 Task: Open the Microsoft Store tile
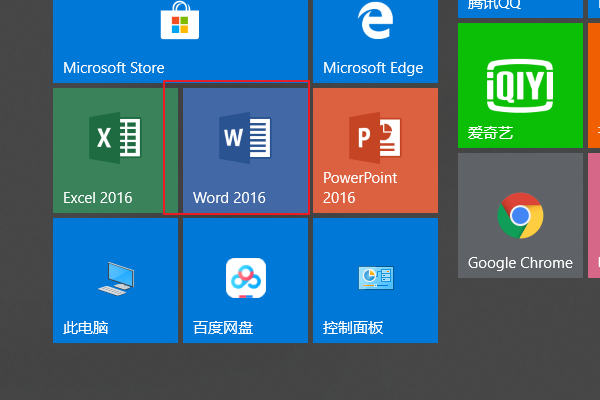(180, 41)
